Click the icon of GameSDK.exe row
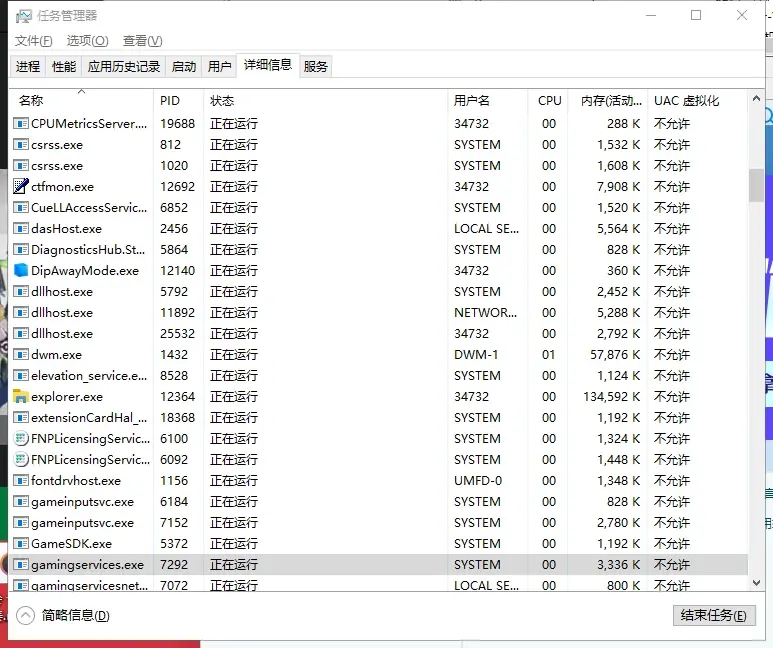The image size is (773, 648). tap(21, 543)
